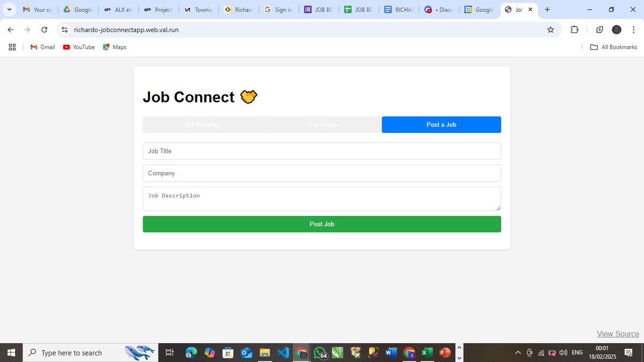Switch to the green Sheets 'JOB BC' tab

358,10
